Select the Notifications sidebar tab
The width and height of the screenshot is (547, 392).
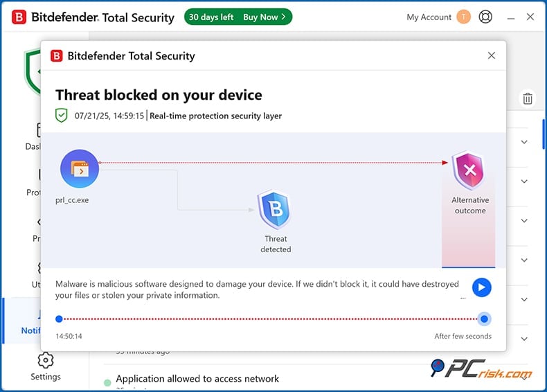22,321
